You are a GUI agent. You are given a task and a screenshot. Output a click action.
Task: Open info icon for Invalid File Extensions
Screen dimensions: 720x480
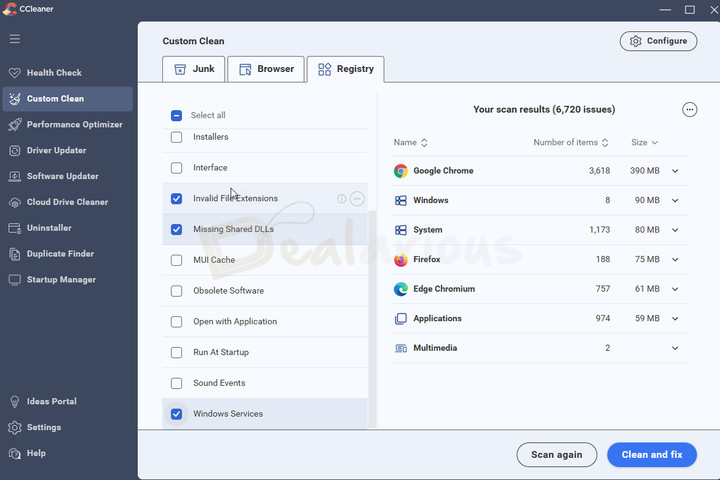pos(342,198)
